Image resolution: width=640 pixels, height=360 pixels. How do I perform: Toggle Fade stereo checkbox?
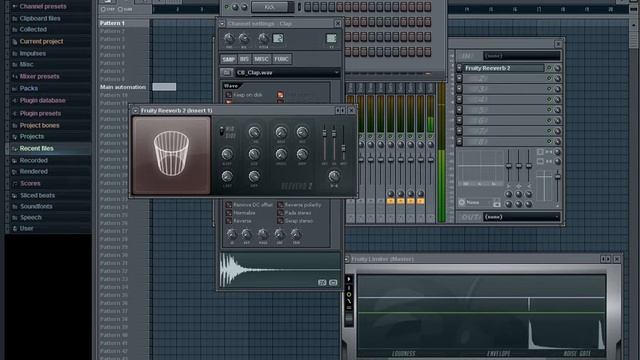280,213
